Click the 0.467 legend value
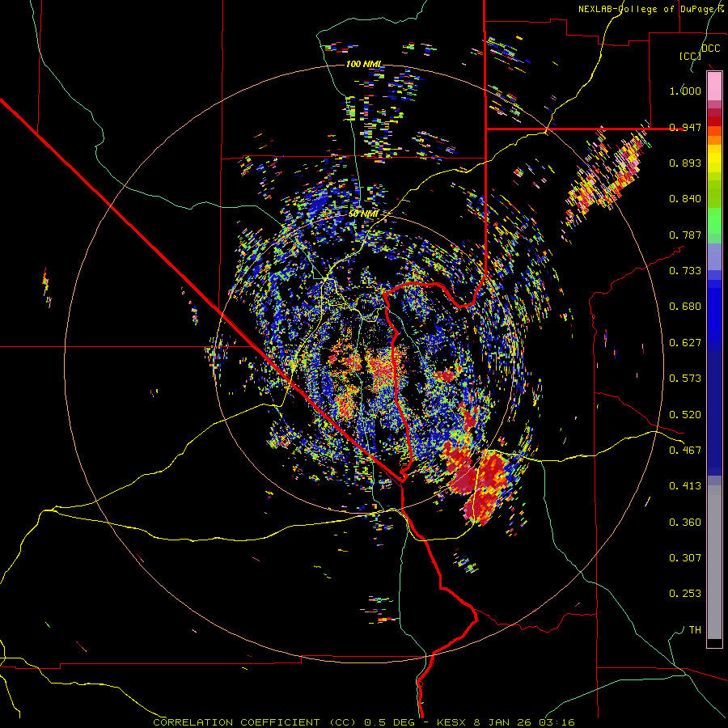The height and width of the screenshot is (728, 728). pos(685,451)
